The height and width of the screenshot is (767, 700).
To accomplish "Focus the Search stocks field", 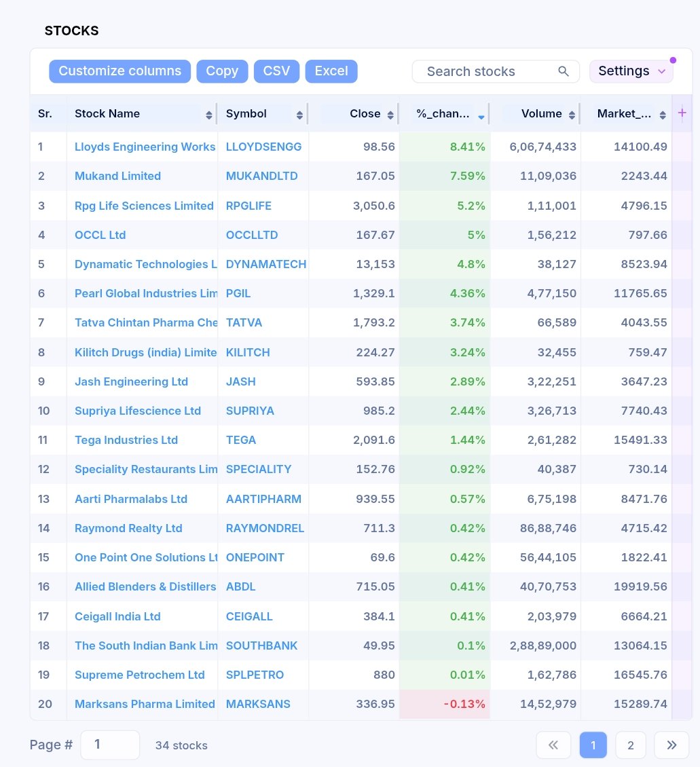I will 496,71.
